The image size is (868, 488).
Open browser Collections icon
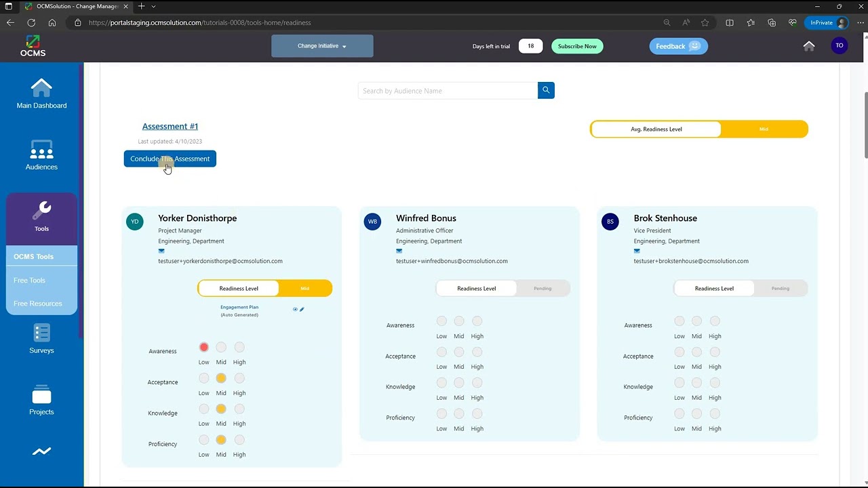[x=772, y=22]
